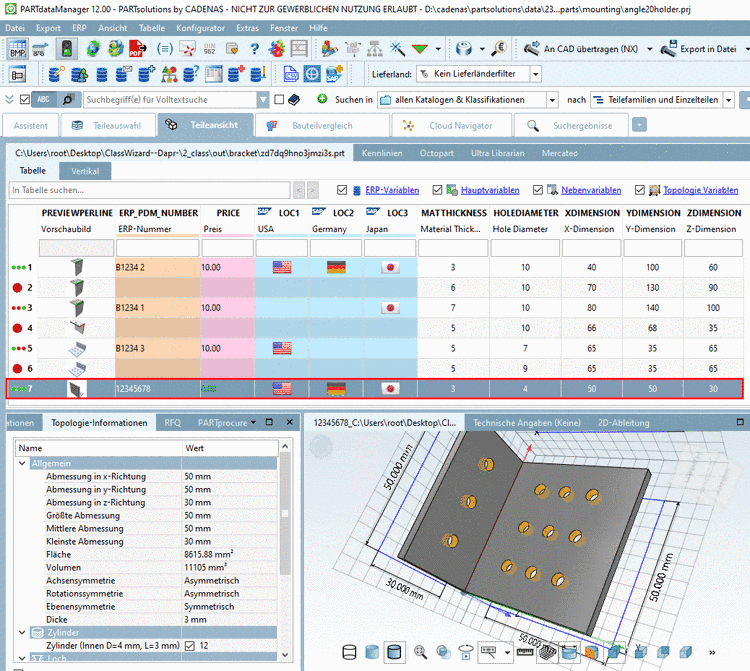This screenshot has width=750, height=671.
Task: Collapse the Zylinder tree section
Action: coord(22,632)
